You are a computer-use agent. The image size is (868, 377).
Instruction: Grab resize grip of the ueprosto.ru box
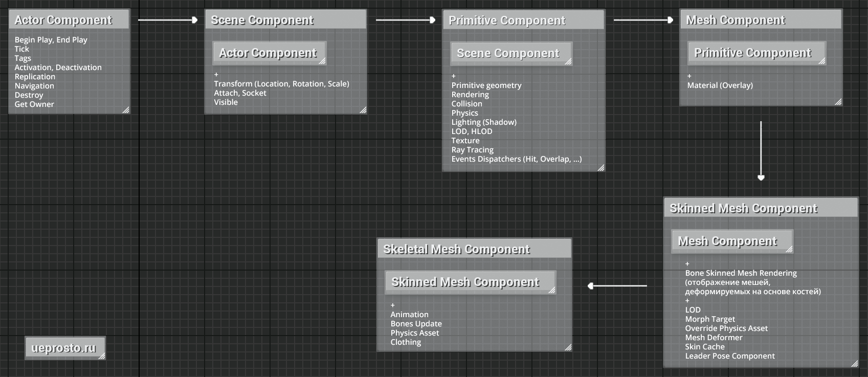point(102,356)
